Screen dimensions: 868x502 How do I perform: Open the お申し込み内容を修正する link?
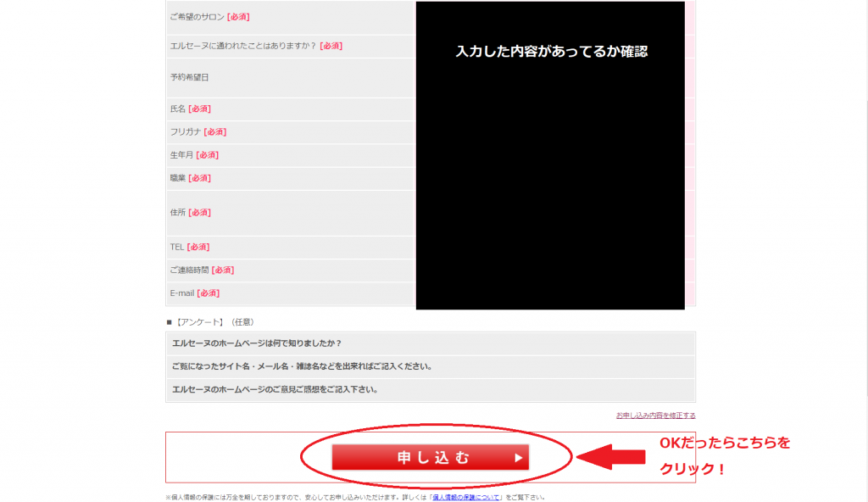655,416
